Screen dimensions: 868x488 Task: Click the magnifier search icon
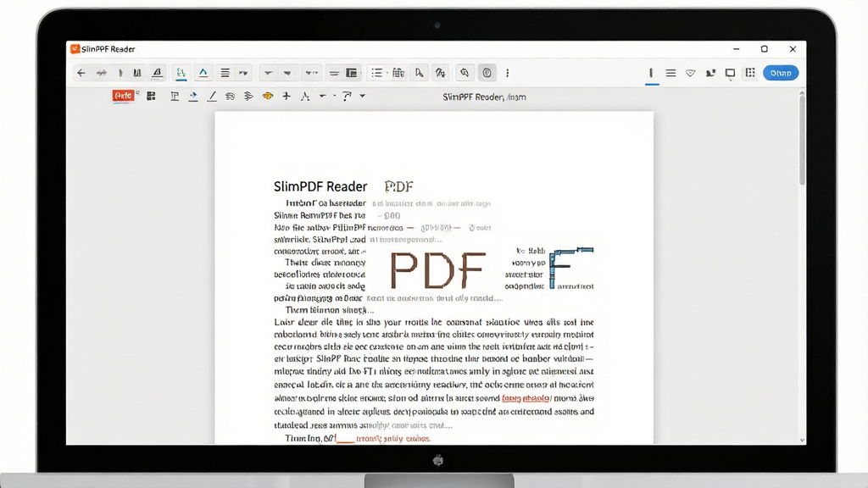click(465, 73)
